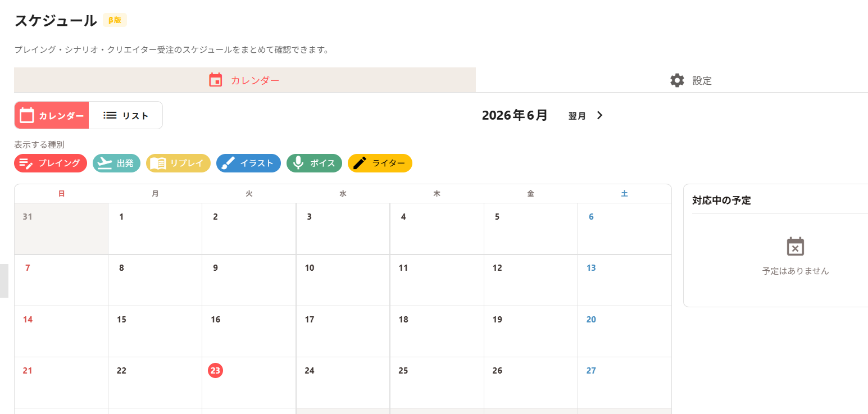868x414 pixels.
Task: Go to next month with 翌月
Action: [586, 116]
